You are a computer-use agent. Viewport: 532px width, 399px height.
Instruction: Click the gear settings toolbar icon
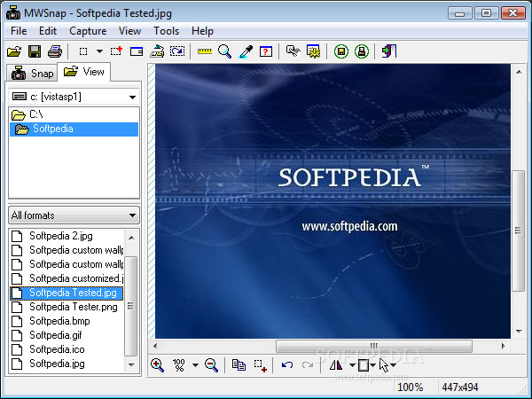(314, 51)
